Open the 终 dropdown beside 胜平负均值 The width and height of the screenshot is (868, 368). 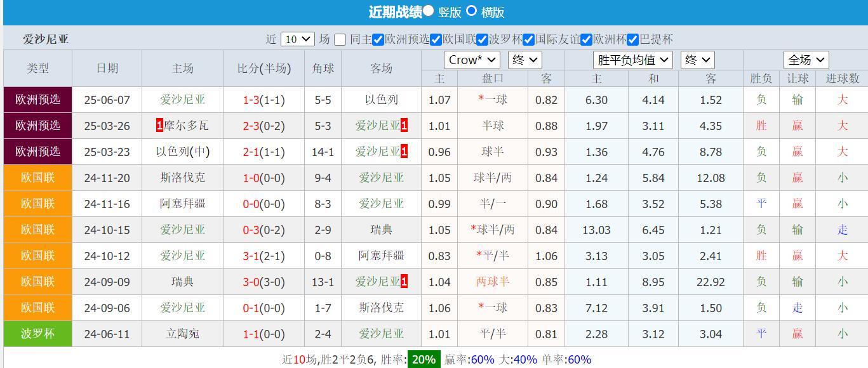tap(697, 60)
